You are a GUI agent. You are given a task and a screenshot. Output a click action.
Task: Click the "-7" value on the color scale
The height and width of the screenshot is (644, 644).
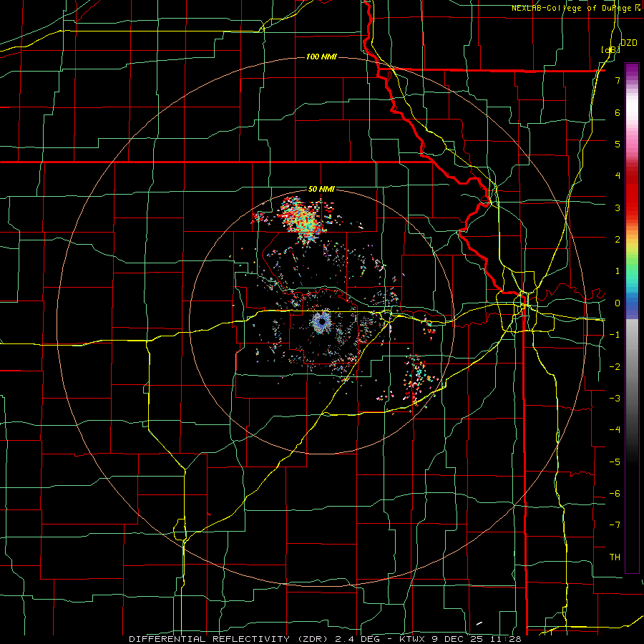[615, 525]
